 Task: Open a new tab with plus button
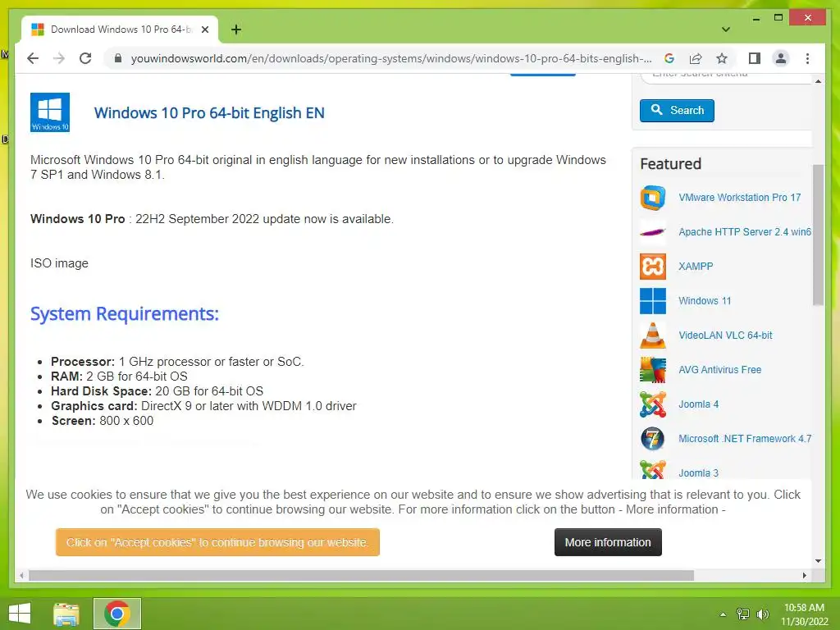point(236,30)
